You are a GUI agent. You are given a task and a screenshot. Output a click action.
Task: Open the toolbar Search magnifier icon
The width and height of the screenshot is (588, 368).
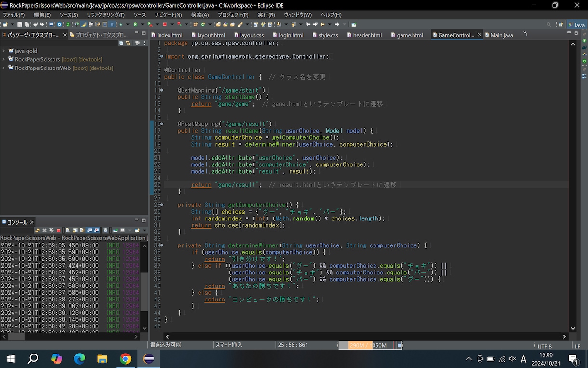pos(549,24)
